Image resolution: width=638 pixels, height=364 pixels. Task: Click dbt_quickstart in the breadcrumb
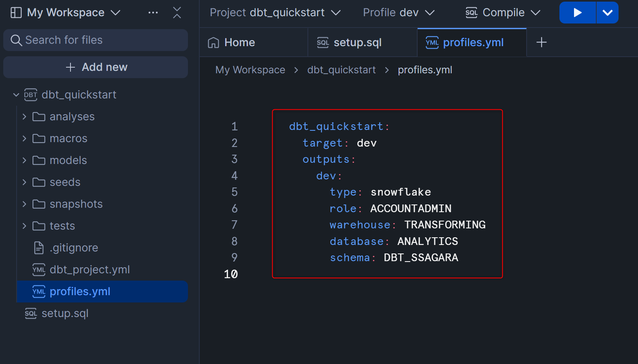point(341,70)
